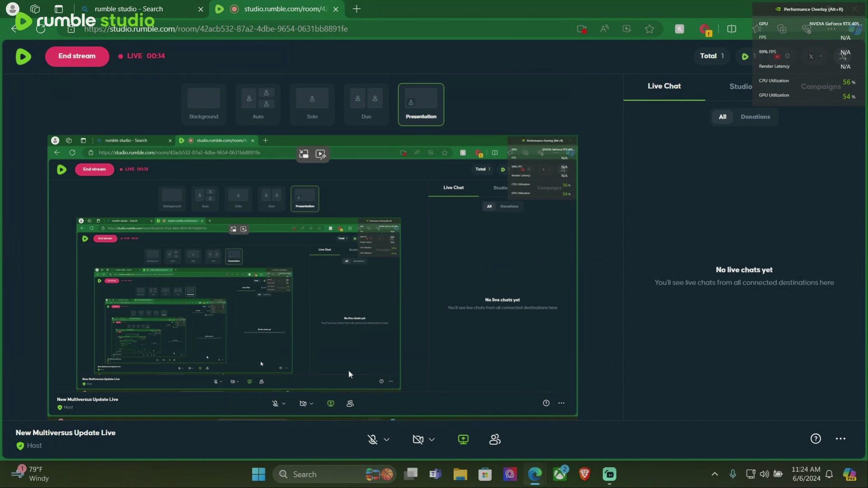Switch to the Live Chat tab
868x488 pixels.
[x=664, y=86]
